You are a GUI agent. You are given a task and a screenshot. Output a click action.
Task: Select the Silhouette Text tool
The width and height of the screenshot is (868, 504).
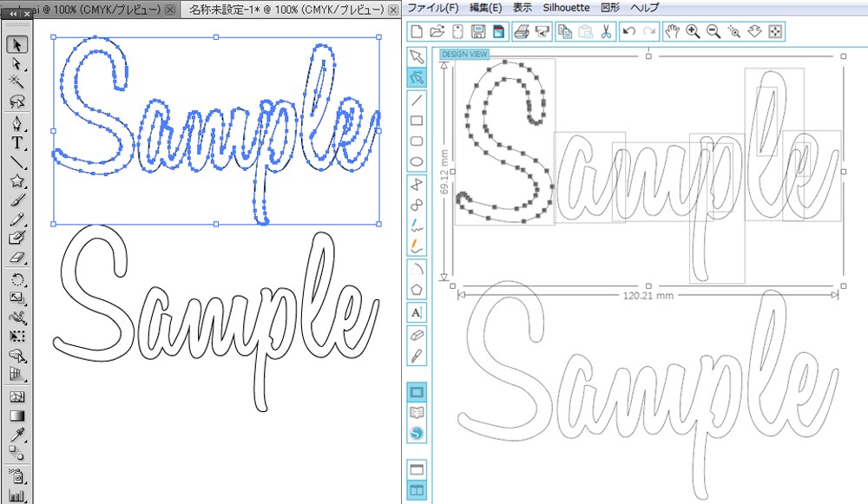[417, 312]
